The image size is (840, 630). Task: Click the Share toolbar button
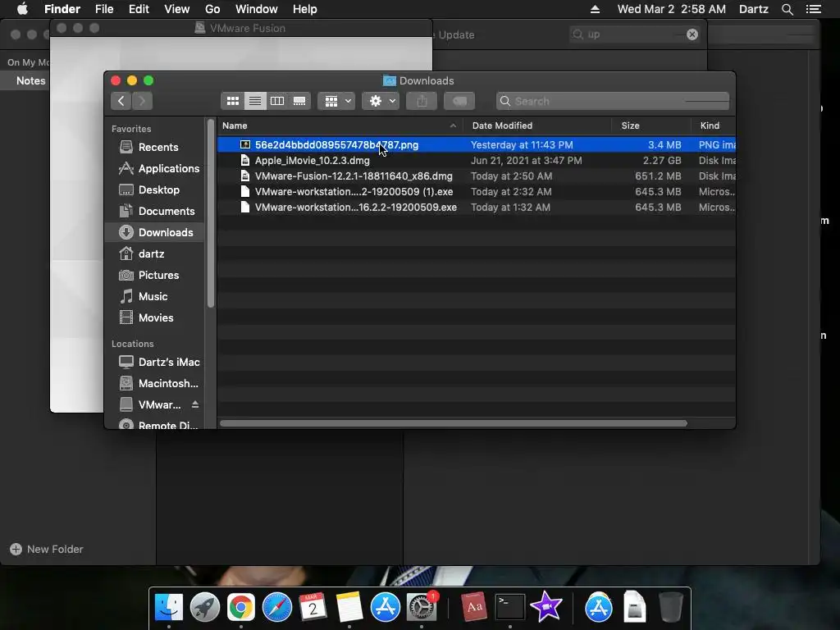click(422, 101)
